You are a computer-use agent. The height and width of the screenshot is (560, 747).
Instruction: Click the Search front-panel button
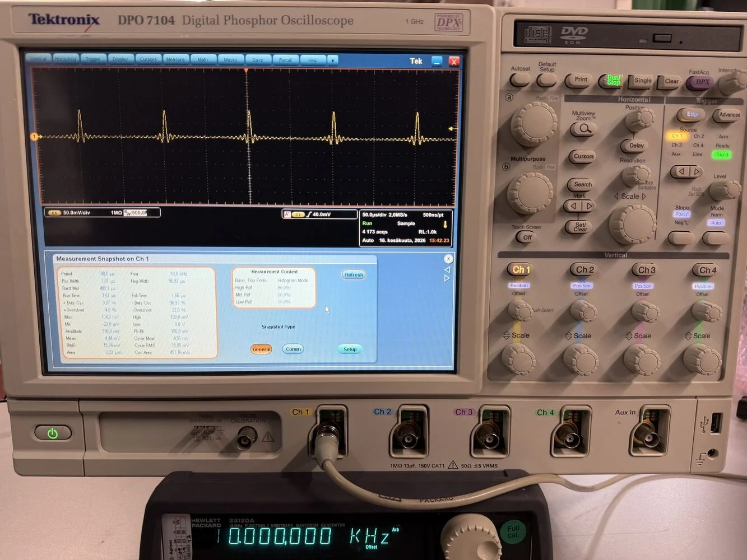tap(582, 184)
